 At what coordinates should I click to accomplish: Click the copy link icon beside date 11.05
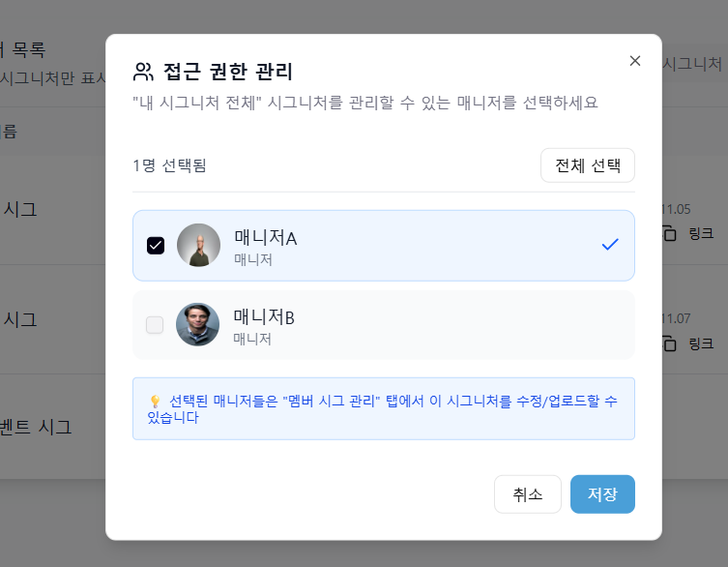[669, 233]
